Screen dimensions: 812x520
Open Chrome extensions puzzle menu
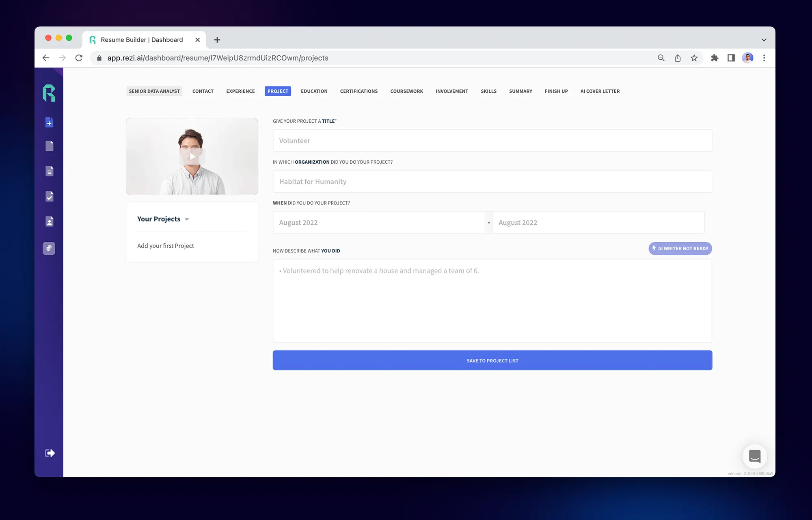click(x=715, y=58)
